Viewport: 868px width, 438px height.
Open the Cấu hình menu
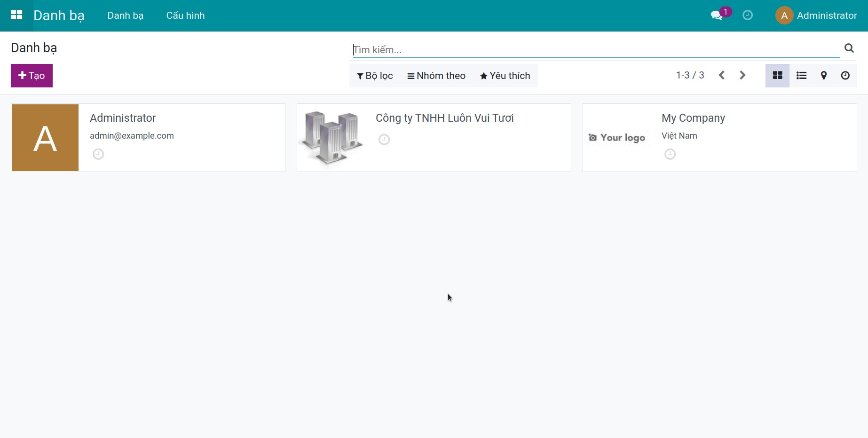point(185,15)
